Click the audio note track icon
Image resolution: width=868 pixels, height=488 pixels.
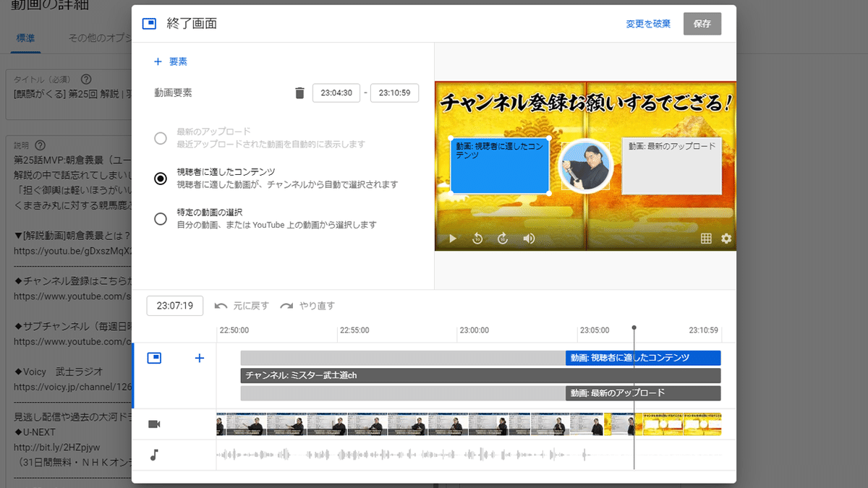coord(153,455)
